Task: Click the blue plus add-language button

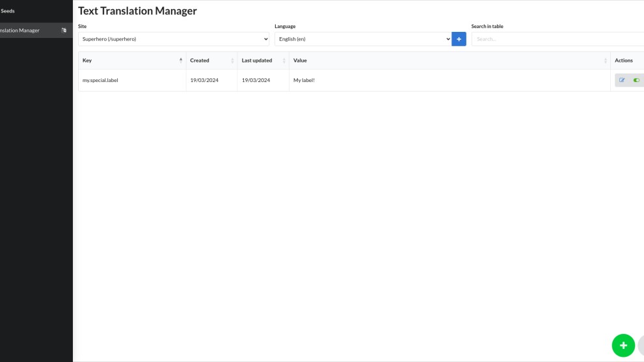Action: [459, 39]
